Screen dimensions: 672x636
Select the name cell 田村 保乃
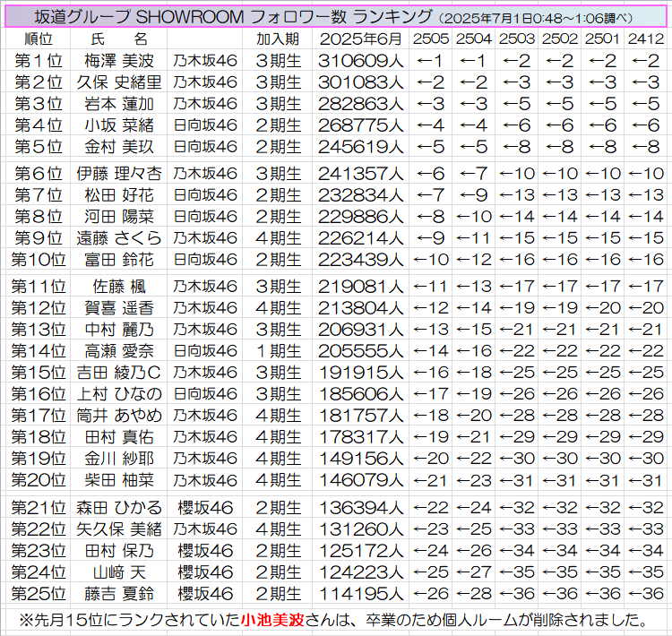(x=119, y=550)
